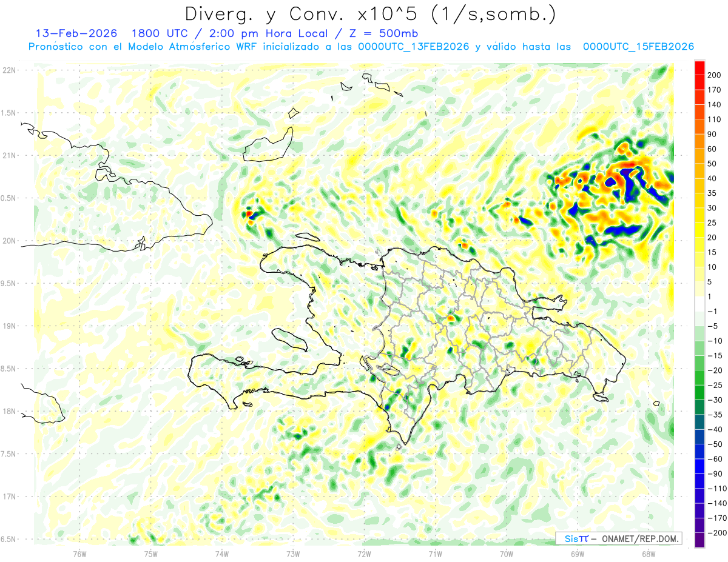Click the color bar swatch between 200 and 170
This screenshot has width=728, height=562.
699,82
